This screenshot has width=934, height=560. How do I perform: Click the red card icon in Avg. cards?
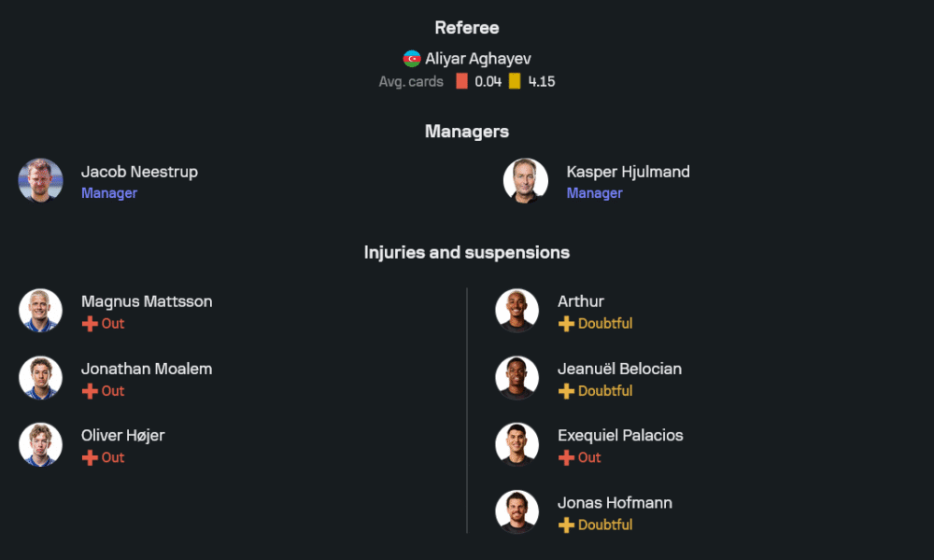(461, 81)
